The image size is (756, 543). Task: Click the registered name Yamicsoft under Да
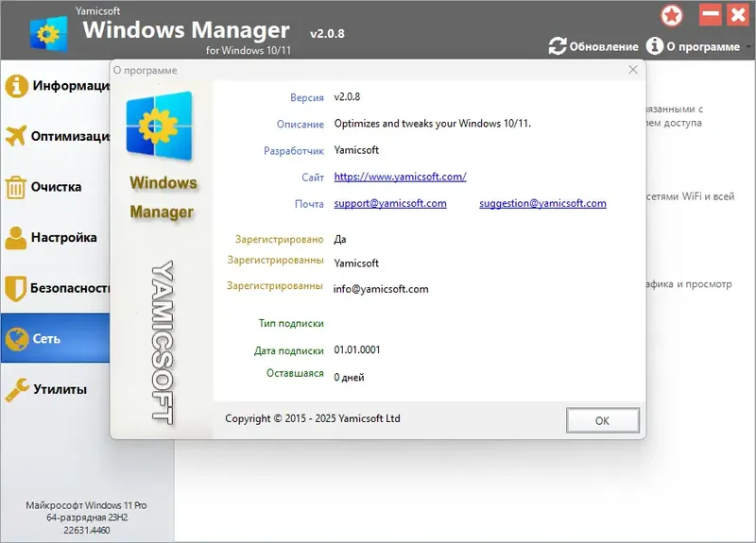356,263
